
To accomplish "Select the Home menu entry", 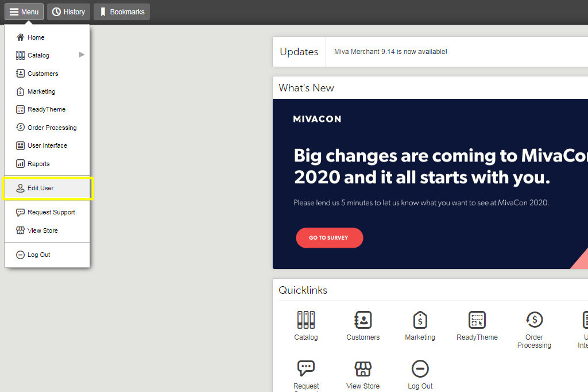I will (x=47, y=37).
